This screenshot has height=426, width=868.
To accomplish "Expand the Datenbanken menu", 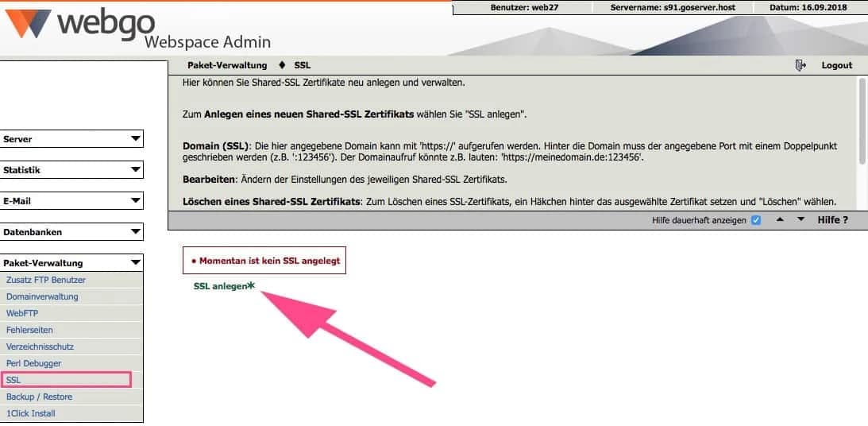I will click(x=72, y=232).
